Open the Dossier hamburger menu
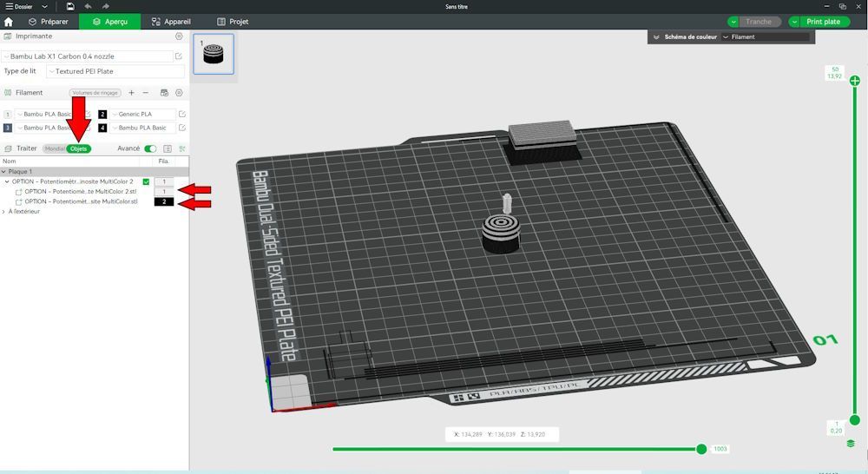 pyautogui.click(x=19, y=7)
